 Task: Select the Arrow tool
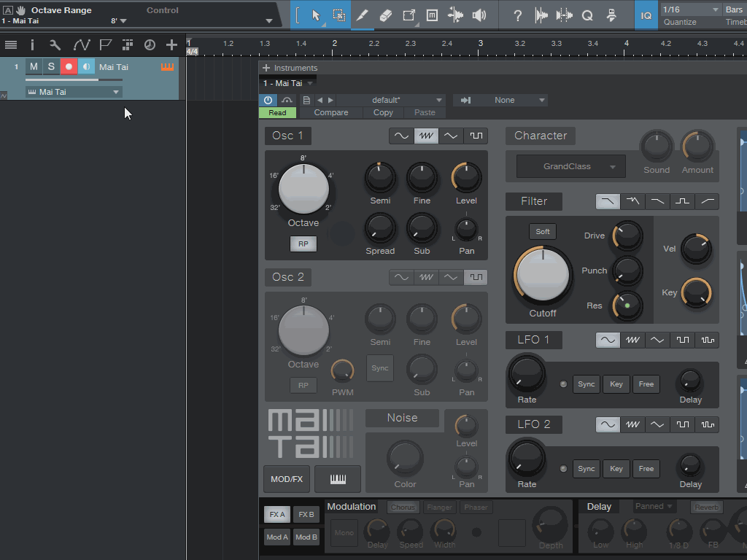[x=316, y=15]
